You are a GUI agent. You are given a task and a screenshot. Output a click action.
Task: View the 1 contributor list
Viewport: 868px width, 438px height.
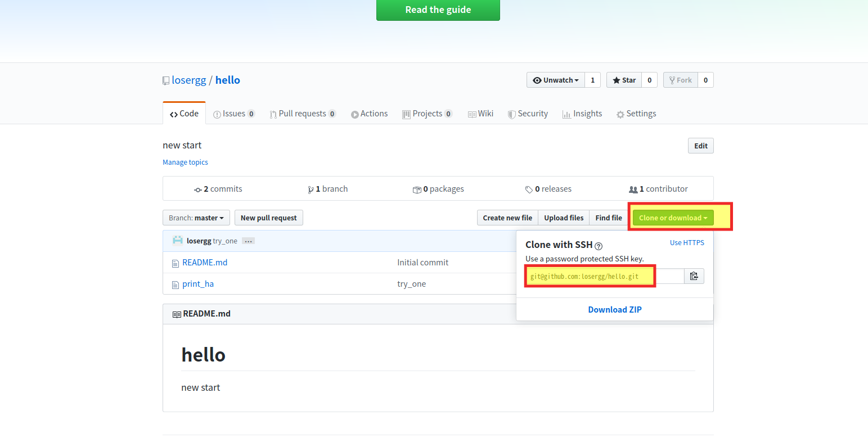tap(658, 189)
